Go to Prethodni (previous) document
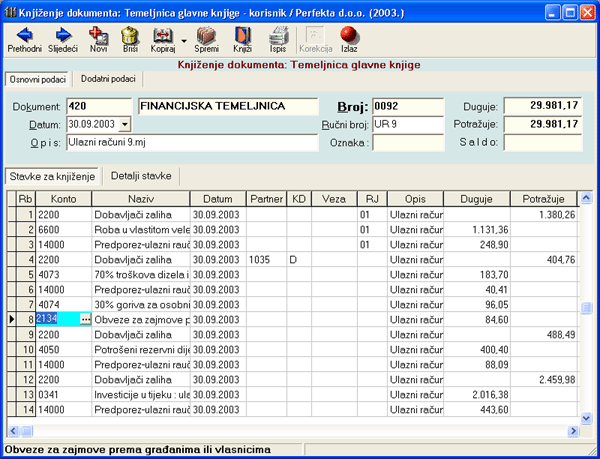 (24, 40)
